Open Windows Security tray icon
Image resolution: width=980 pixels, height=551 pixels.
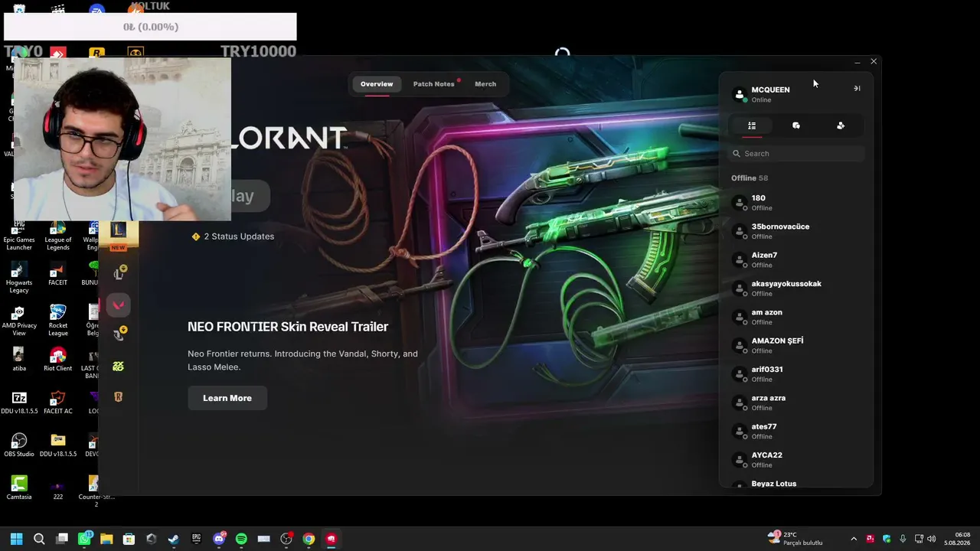coord(887,539)
